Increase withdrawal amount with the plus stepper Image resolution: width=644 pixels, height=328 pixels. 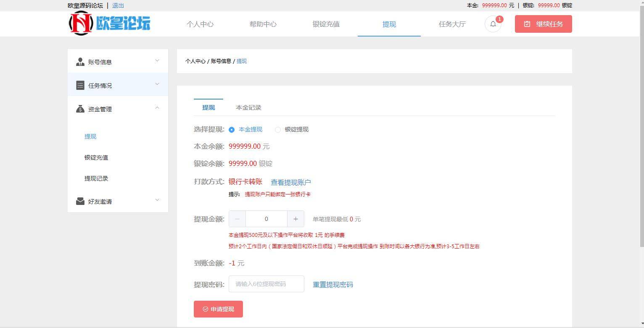pyautogui.click(x=296, y=219)
